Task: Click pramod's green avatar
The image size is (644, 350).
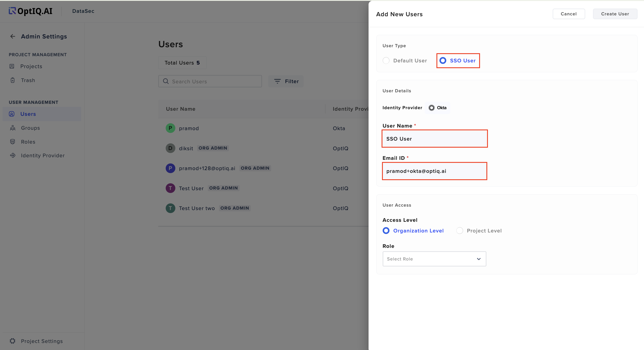Action: pyautogui.click(x=170, y=128)
